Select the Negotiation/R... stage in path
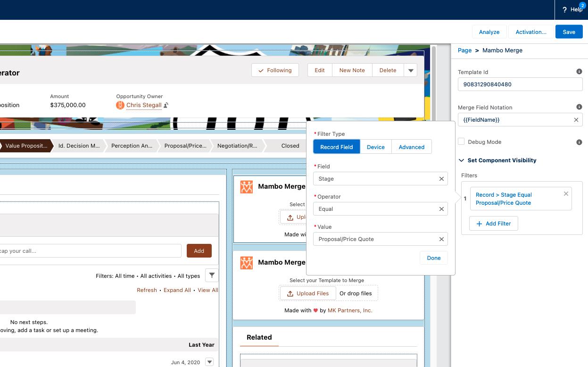Screen dimensions: 588x367 (x=237, y=146)
